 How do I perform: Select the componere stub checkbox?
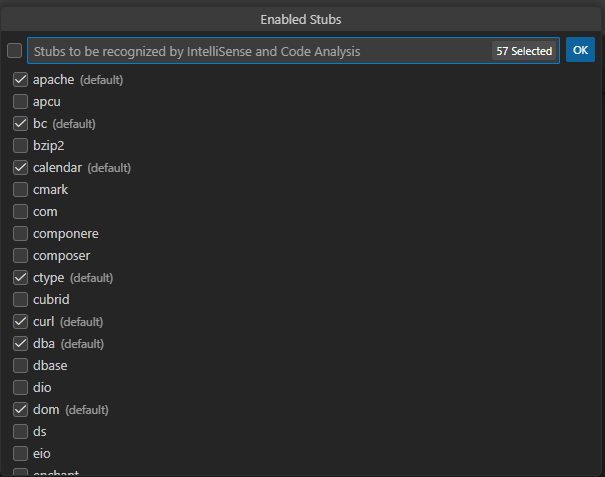[x=20, y=233]
